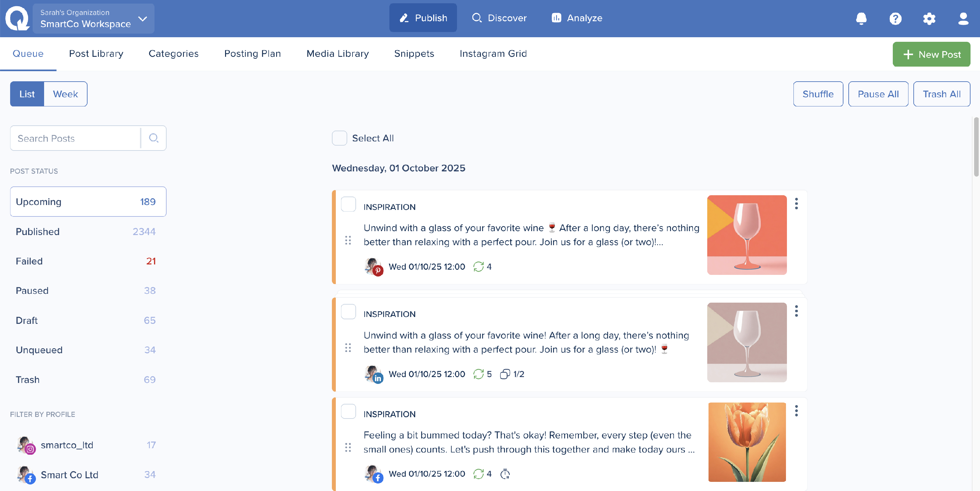Expand the SmartCo Workspace switcher
Viewport: 980px width, 491px height.
pyautogui.click(x=143, y=19)
